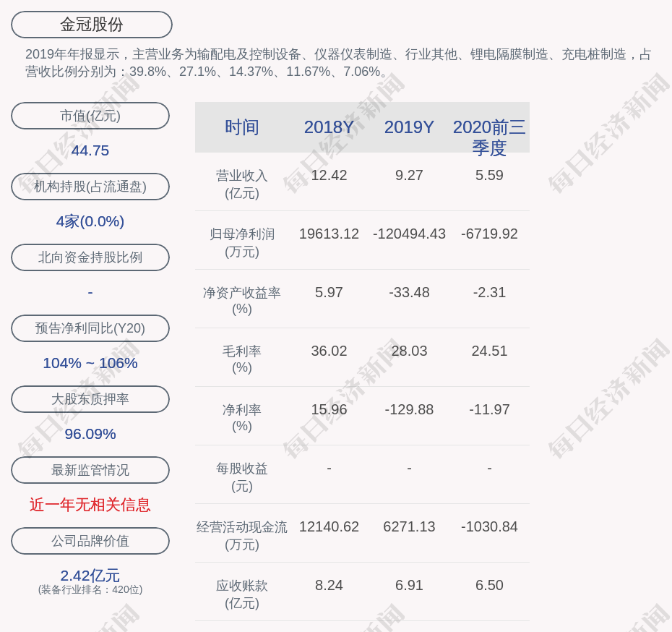This screenshot has width=672, height=632.
Task: Click the ROE value 5.97
Action: [329, 292]
